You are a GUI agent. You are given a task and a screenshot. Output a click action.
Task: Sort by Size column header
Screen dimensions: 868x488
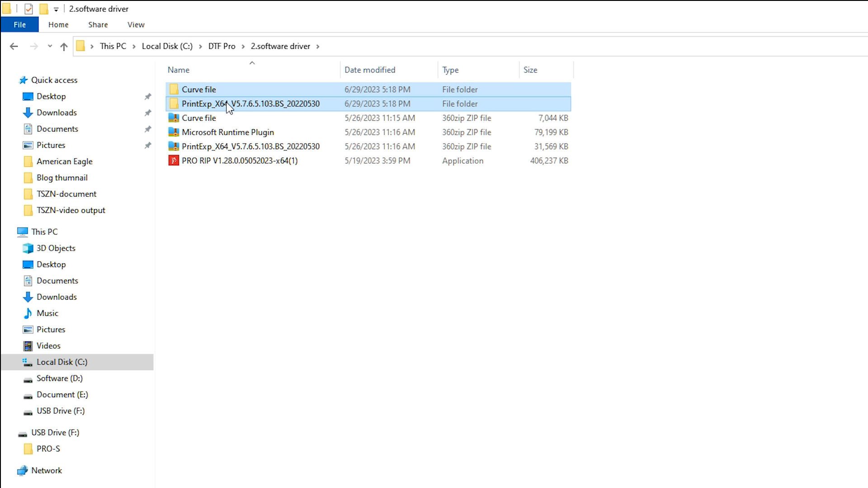point(530,70)
